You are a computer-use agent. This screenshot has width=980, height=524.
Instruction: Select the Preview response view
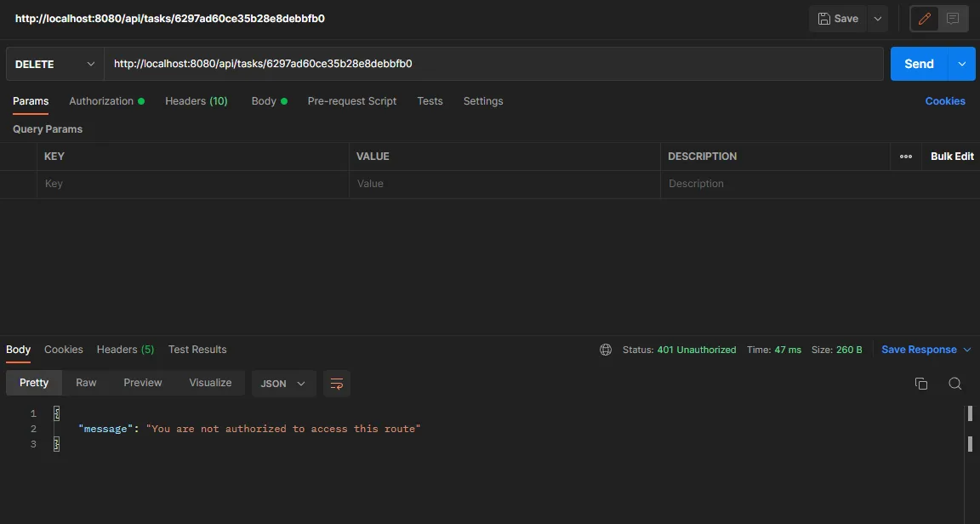point(142,383)
